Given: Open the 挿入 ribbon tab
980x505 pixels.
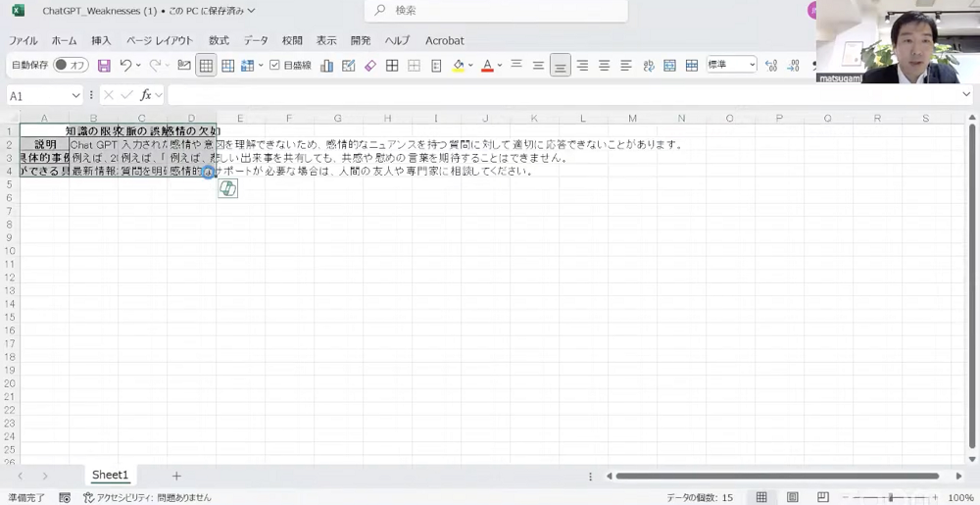Looking at the screenshot, I should point(101,40).
